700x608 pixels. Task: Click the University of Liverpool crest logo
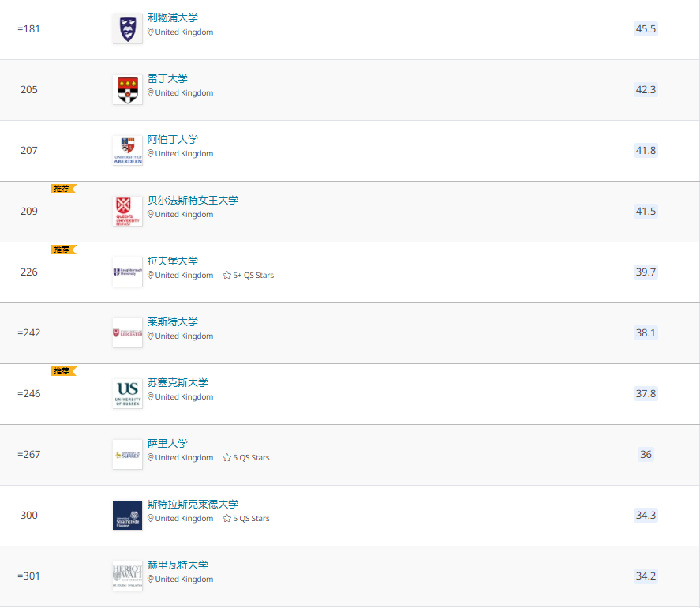click(128, 29)
